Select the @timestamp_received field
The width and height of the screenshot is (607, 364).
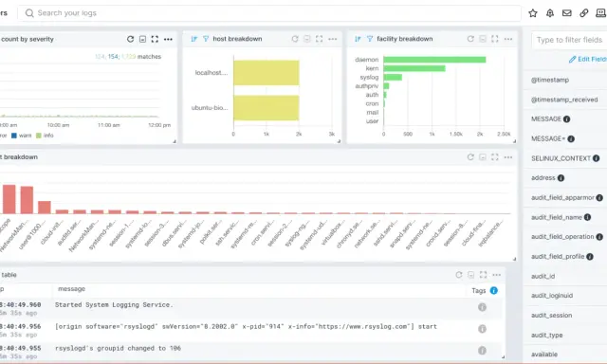click(564, 100)
